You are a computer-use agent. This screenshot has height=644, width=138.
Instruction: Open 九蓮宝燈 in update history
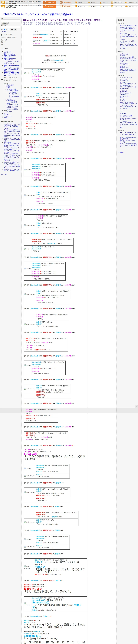[x=123, y=39]
